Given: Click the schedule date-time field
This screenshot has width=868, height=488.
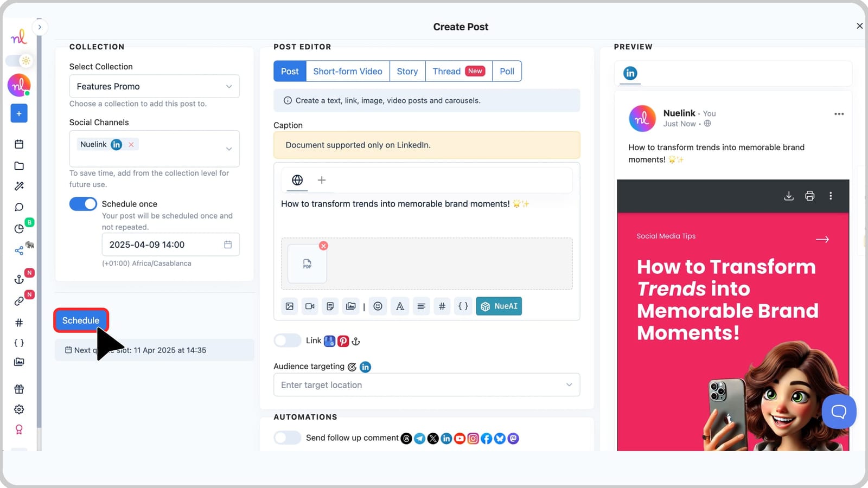Looking at the screenshot, I should tap(170, 245).
